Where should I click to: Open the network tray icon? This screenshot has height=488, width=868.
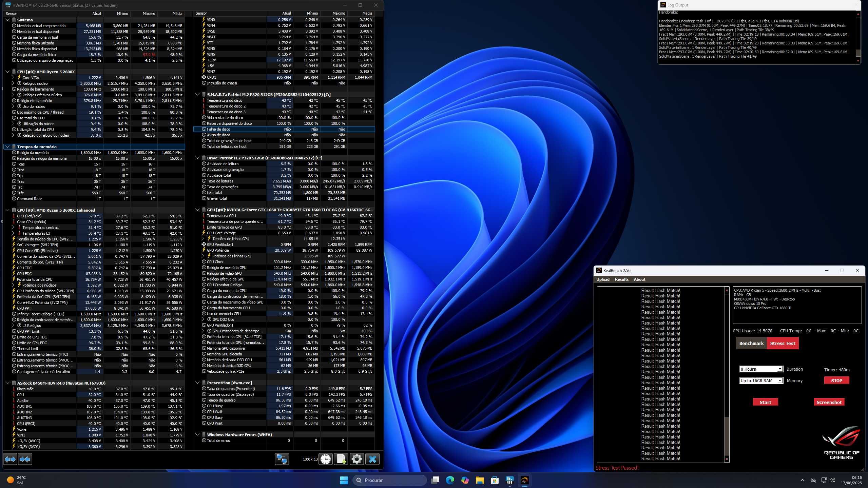824,480
